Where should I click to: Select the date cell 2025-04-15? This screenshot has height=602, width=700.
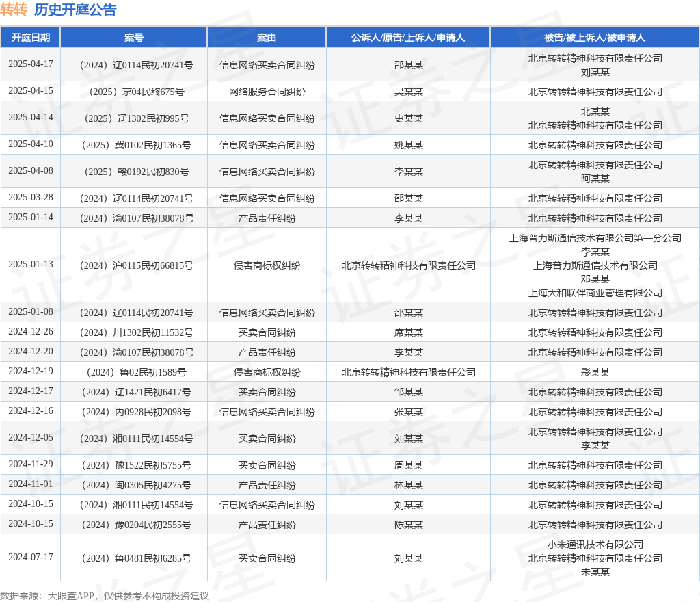tap(31, 91)
